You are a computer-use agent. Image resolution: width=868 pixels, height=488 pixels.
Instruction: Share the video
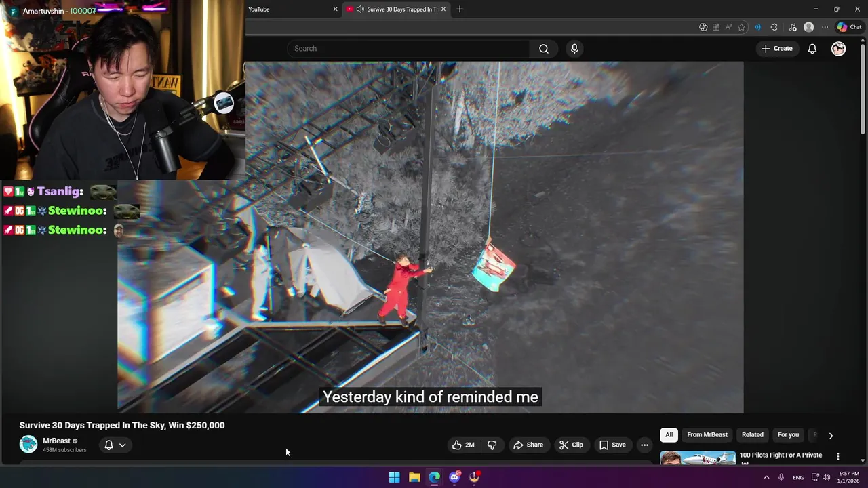click(528, 445)
